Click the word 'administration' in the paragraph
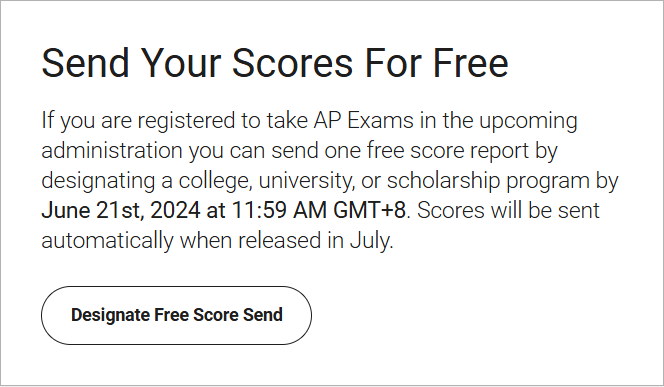664x387 pixels. click(112, 150)
